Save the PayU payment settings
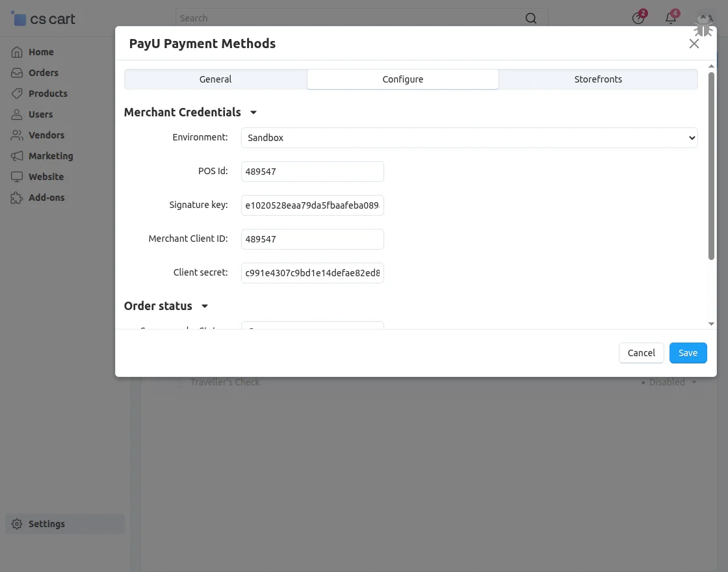The image size is (728, 572). [x=688, y=352]
